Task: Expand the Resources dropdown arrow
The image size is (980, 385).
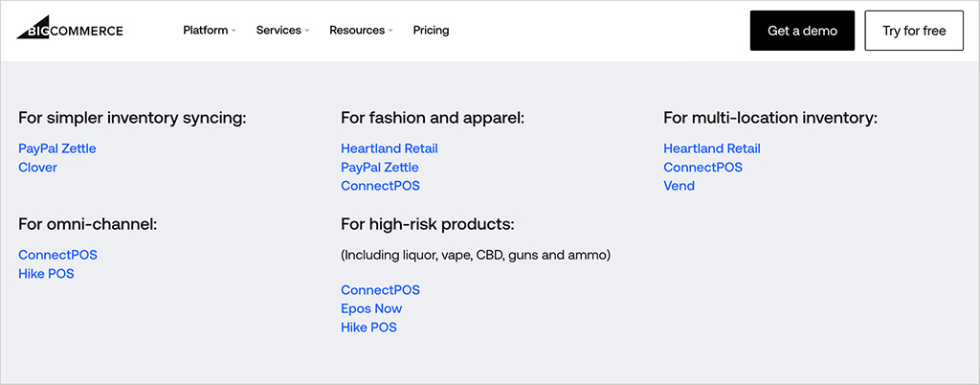Action: (x=390, y=31)
